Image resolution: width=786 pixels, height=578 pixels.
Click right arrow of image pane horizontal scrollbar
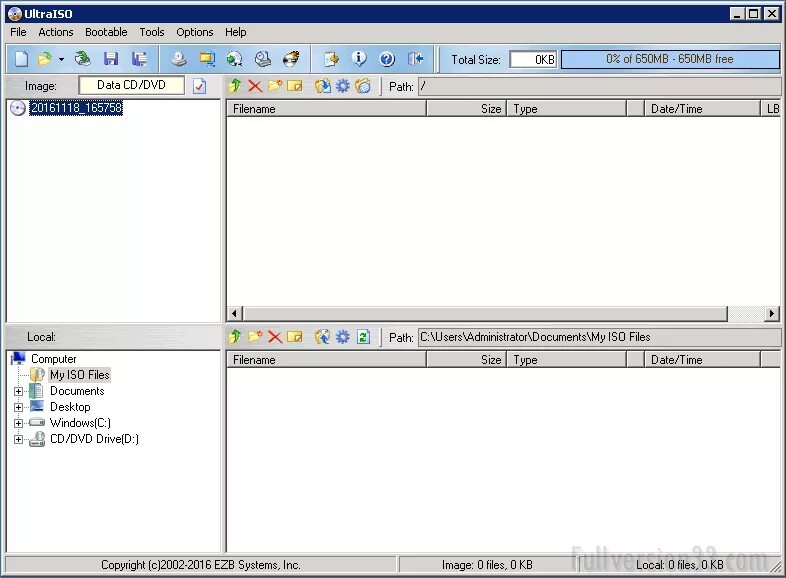(x=772, y=314)
